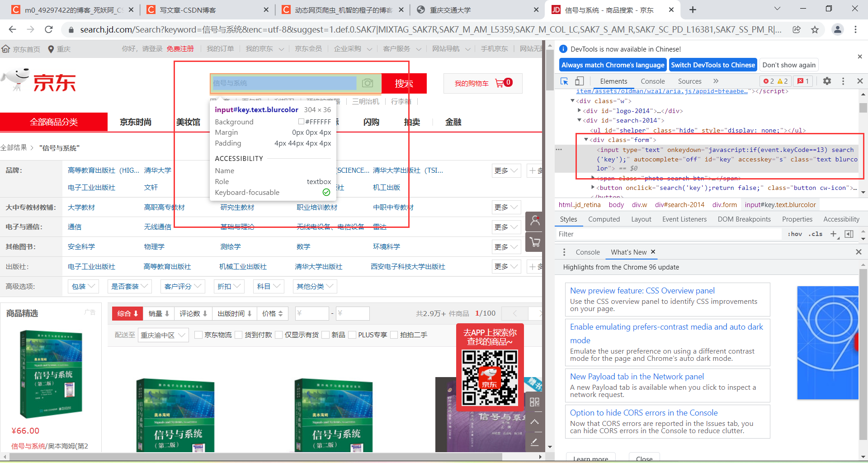Sort results by 销量
The image size is (868, 463).
click(x=159, y=313)
